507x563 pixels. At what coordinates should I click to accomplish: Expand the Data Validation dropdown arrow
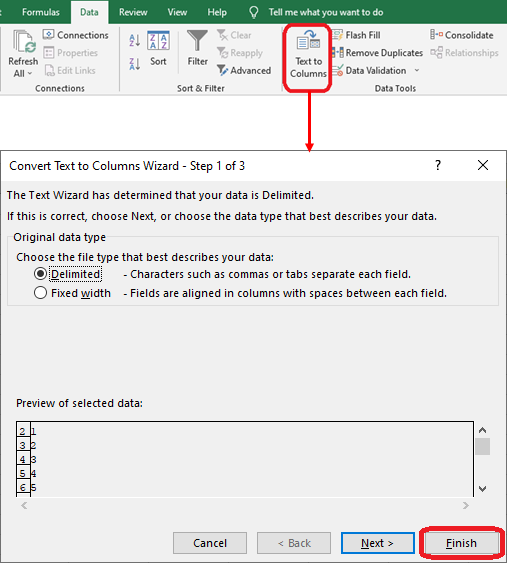point(417,70)
